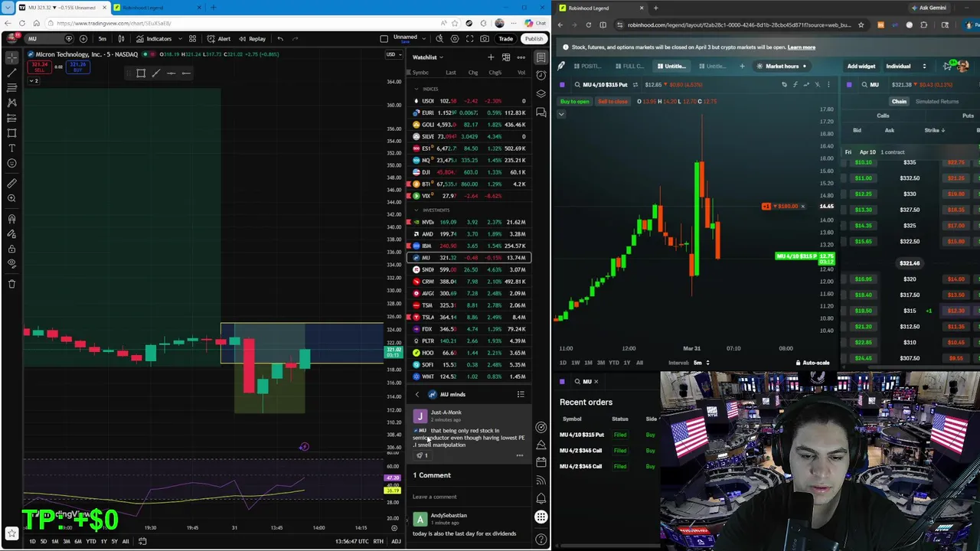Open the Individual account dropdown
Screen dimensions: 980x551
(906, 66)
